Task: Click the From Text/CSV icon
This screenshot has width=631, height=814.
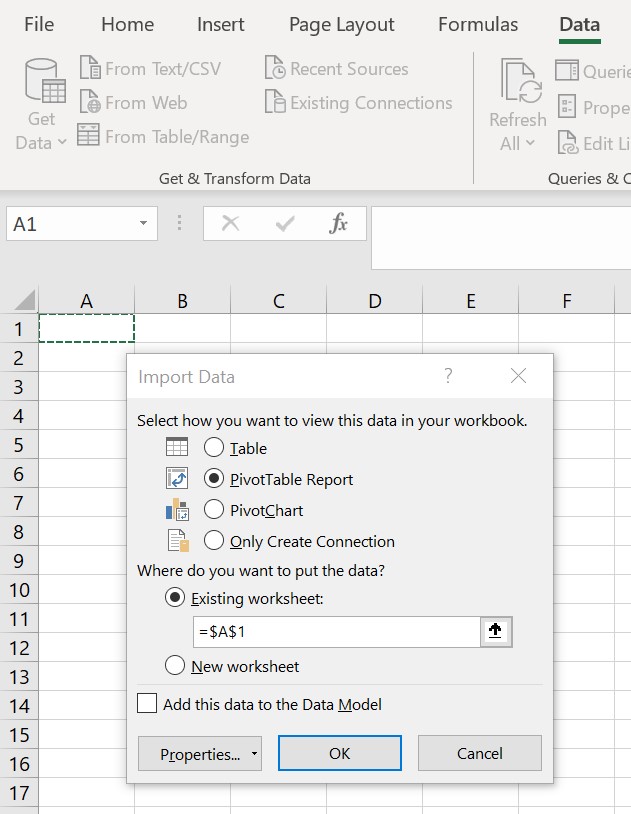Action: tap(90, 67)
